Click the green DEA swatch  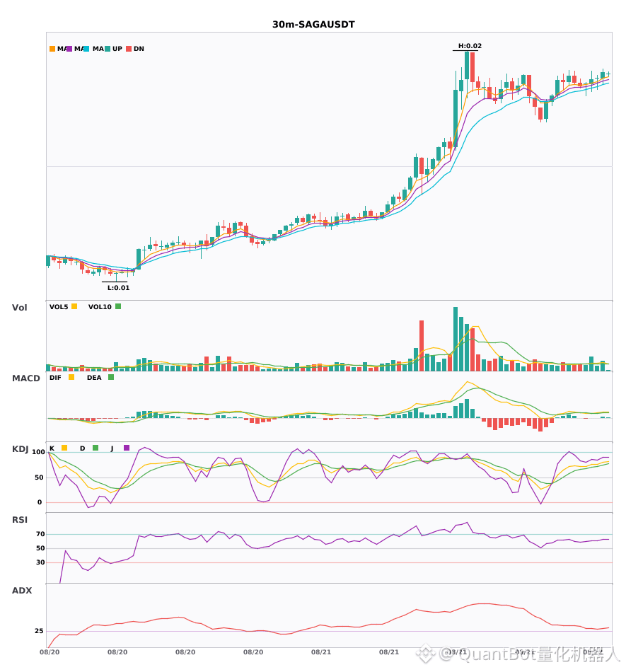click(x=111, y=377)
